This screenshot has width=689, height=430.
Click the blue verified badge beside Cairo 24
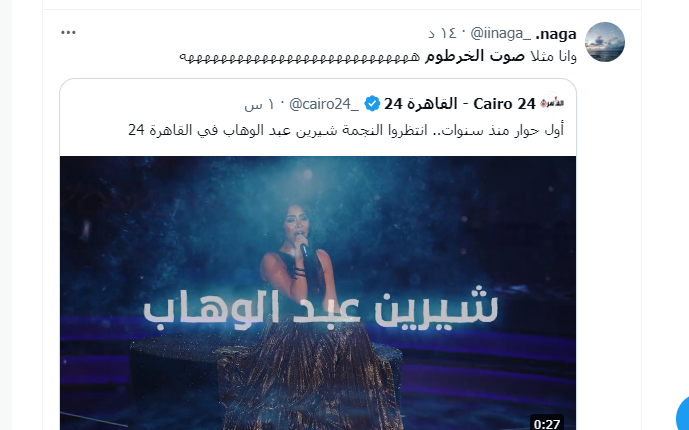click(372, 104)
